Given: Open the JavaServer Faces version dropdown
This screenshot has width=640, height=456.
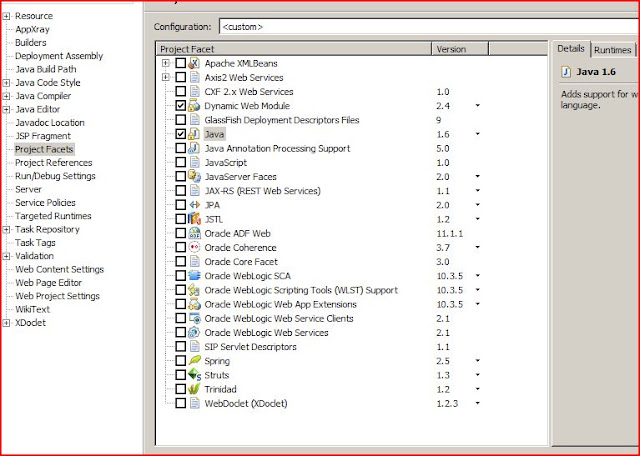Looking at the screenshot, I should click(x=477, y=176).
